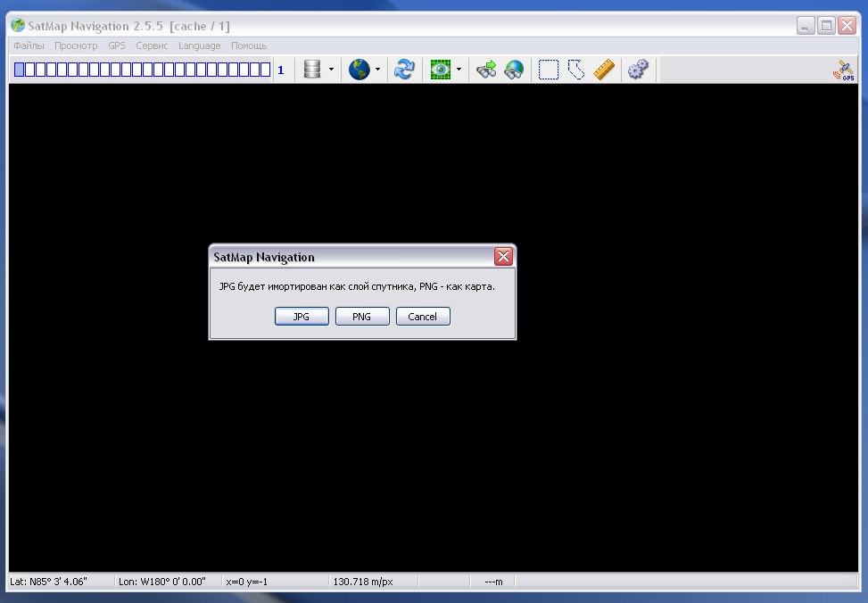Click the ---m distance readout
Image resolution: width=868 pixels, height=603 pixels.
pyautogui.click(x=493, y=582)
